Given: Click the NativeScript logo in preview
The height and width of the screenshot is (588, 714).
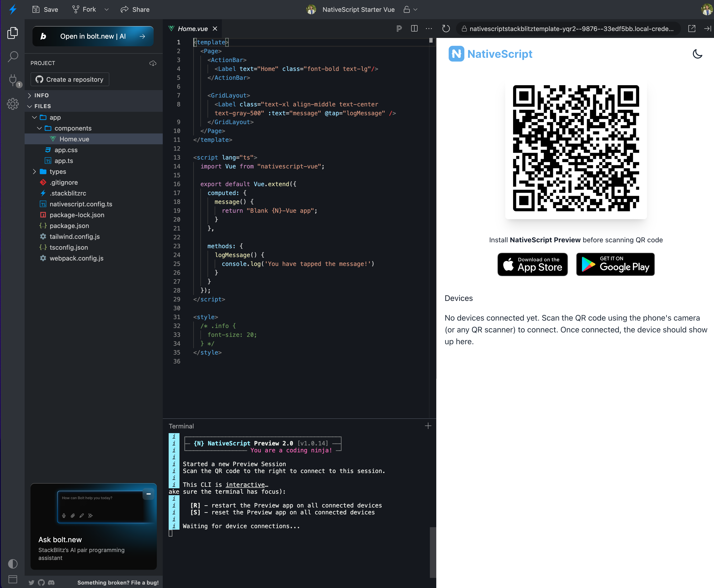Looking at the screenshot, I should click(490, 54).
